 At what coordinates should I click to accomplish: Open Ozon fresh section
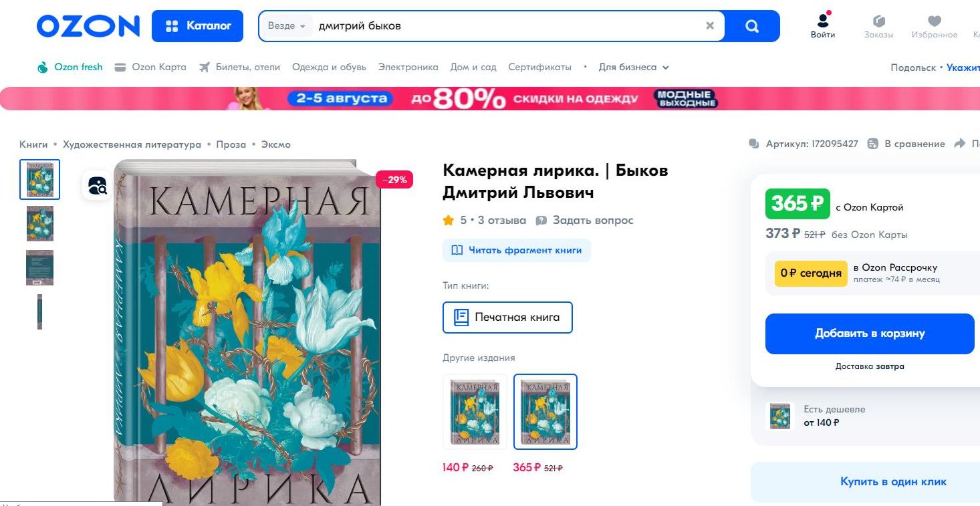click(70, 67)
